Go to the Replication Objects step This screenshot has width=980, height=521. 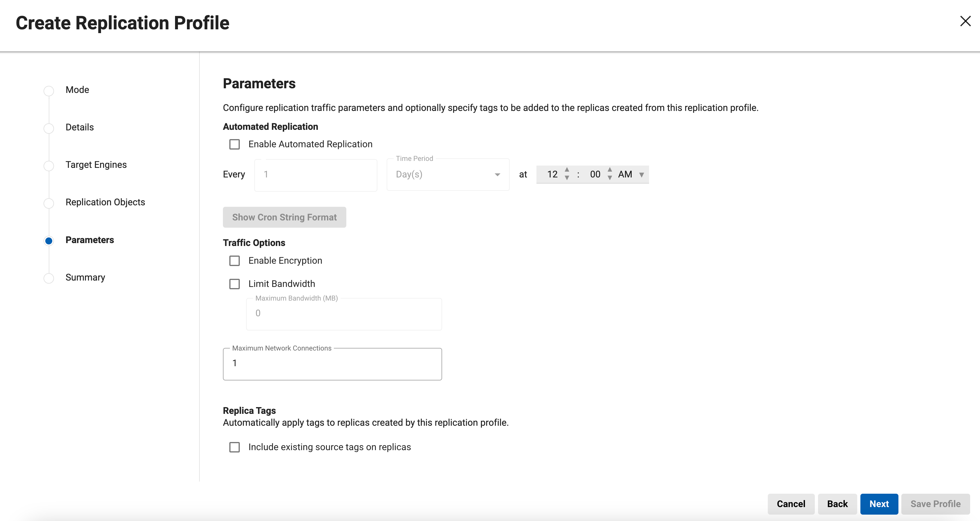tap(105, 202)
